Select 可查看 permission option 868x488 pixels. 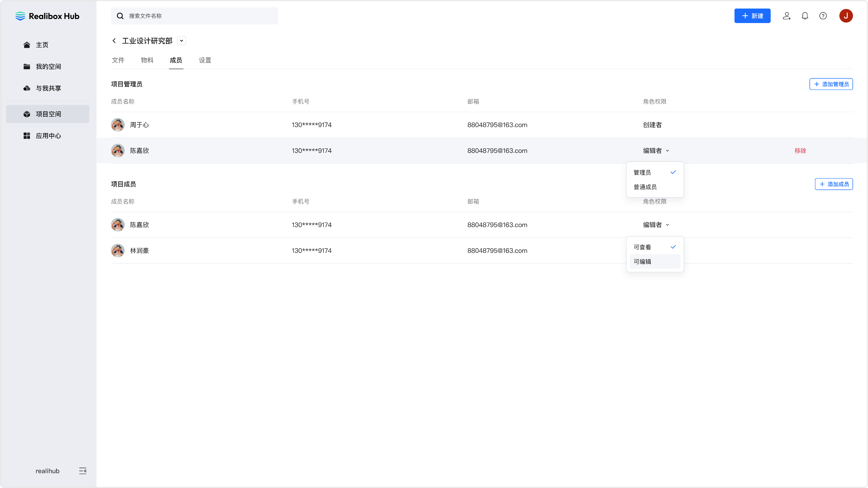[655, 247]
